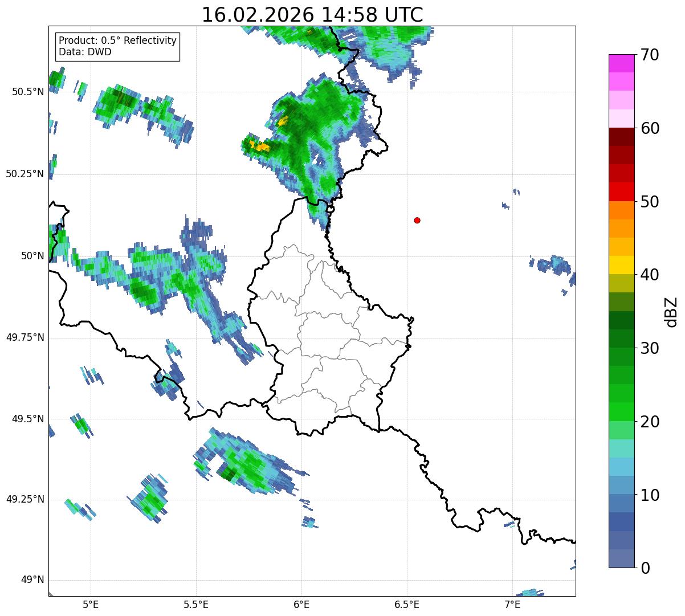Click the title '16.02.2026 14:58 UTC'
Viewport: 685px width, 616px height.
pos(312,15)
